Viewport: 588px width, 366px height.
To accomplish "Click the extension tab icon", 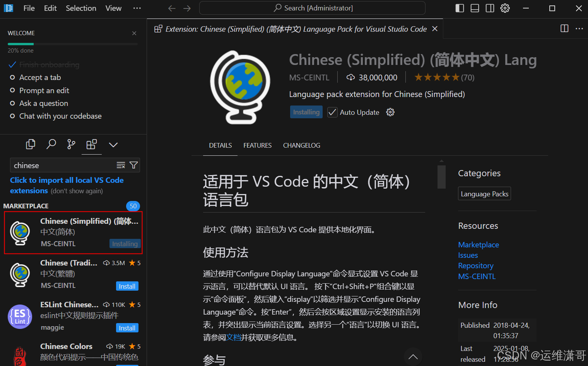I will coord(158,29).
